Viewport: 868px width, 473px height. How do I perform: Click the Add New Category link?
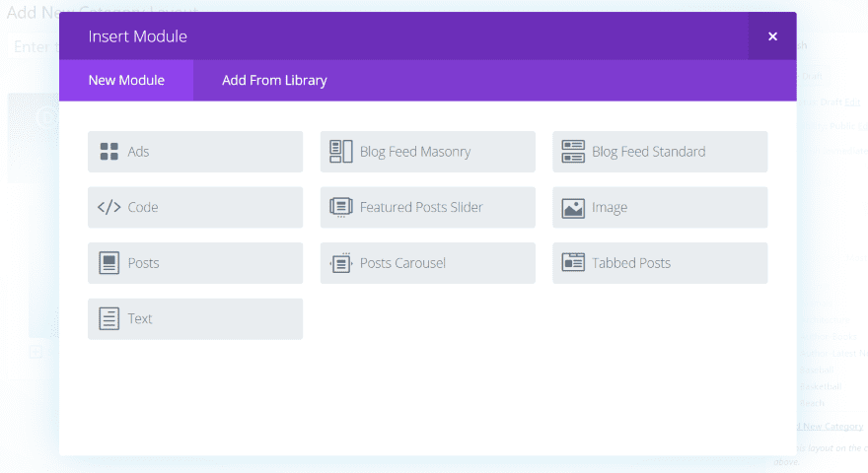point(832,426)
